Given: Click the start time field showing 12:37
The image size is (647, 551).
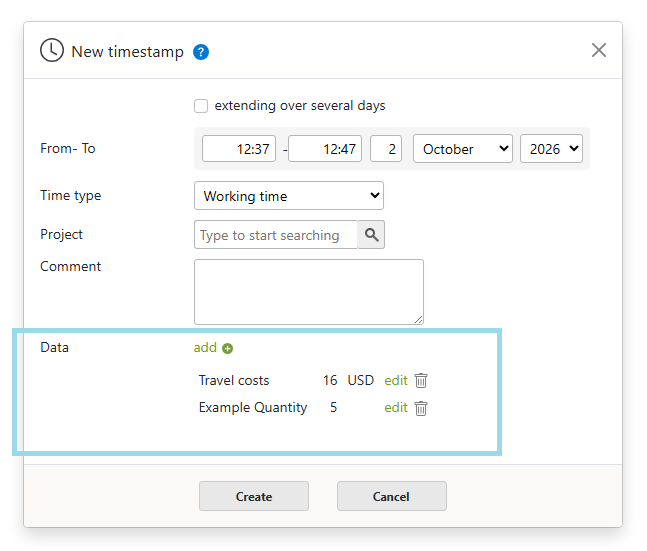Looking at the screenshot, I should (x=239, y=149).
